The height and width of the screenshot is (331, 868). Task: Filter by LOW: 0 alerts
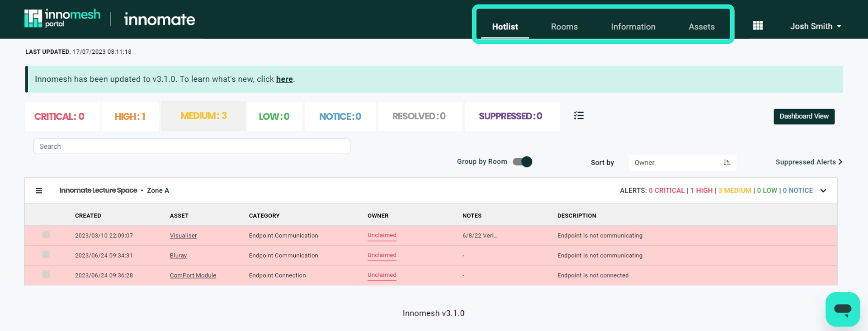274,116
